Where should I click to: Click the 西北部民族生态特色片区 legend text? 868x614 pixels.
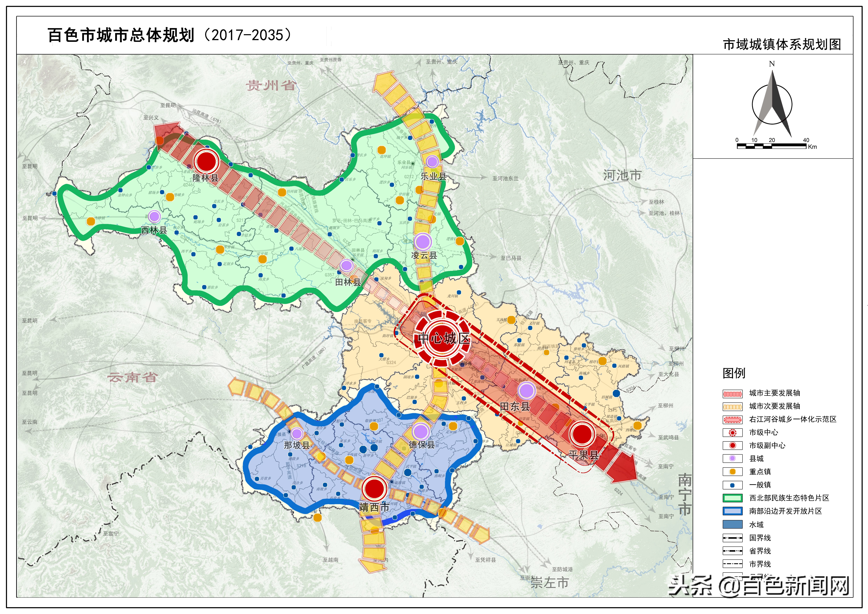789,498
